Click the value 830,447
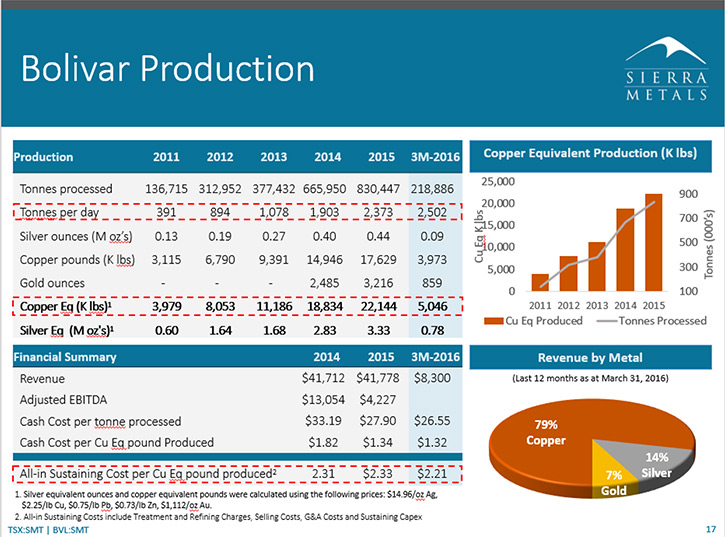The image size is (725, 537). coord(378,189)
